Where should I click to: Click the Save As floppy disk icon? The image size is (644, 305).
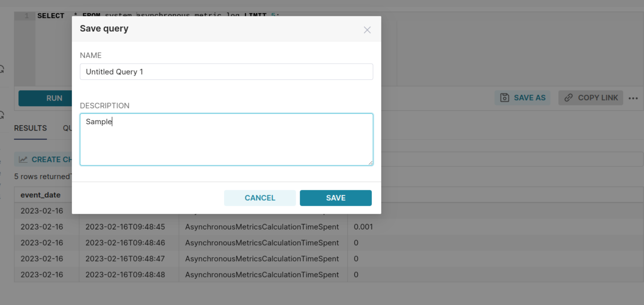coord(504,97)
